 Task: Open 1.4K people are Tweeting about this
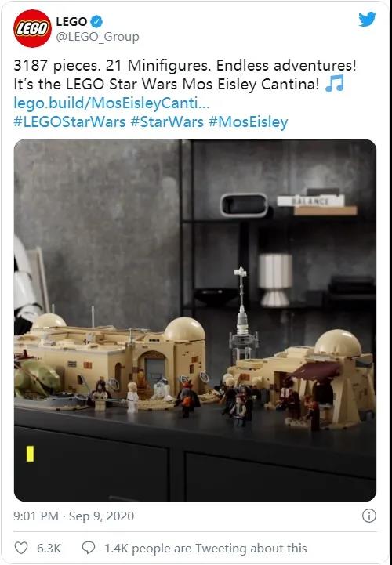point(205,549)
